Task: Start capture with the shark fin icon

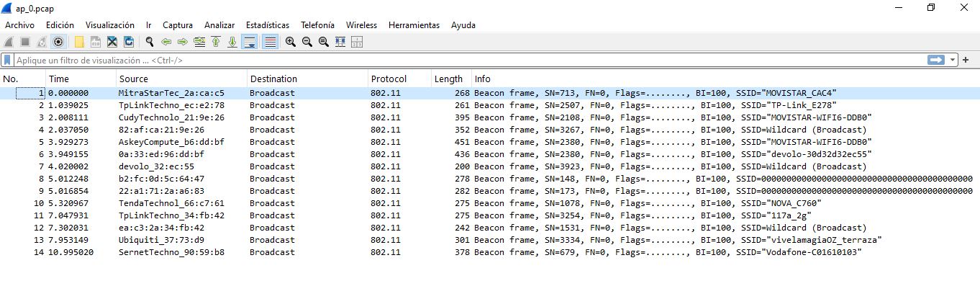Action: [9, 42]
